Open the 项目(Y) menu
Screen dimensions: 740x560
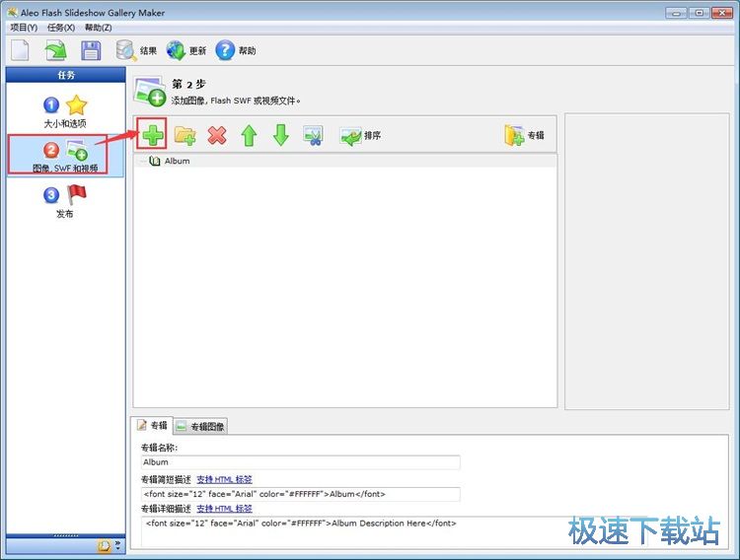pyautogui.click(x=24, y=28)
